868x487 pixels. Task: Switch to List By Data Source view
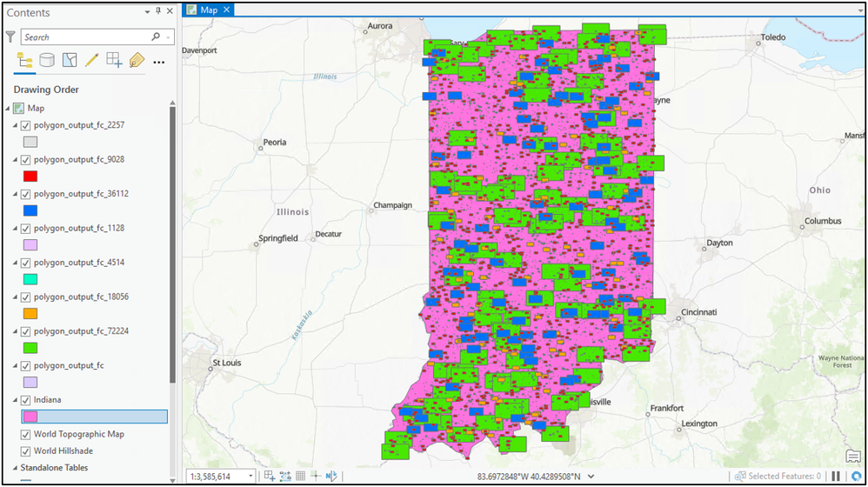pos(47,61)
